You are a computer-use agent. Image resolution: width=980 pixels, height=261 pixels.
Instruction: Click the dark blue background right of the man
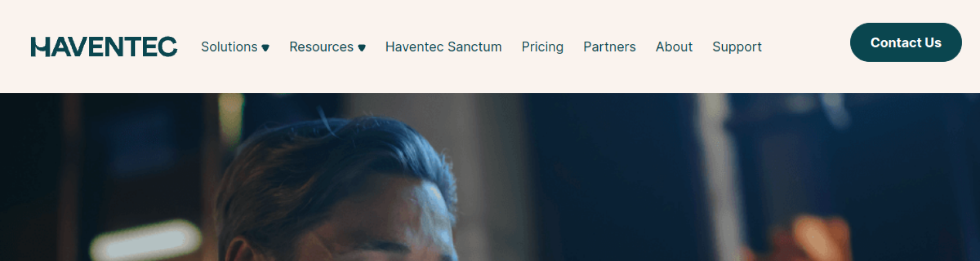click(x=612, y=178)
